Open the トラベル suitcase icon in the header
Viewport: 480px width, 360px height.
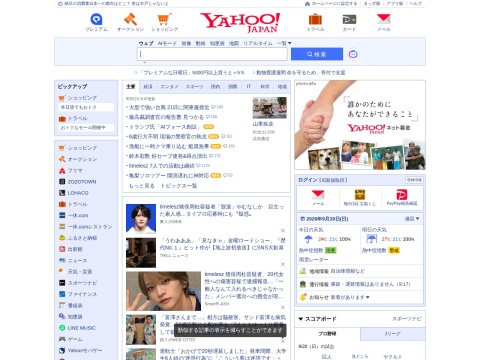[x=315, y=22]
